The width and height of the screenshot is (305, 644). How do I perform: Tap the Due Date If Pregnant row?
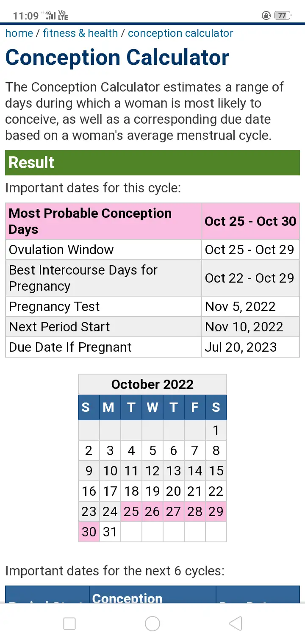70,347
